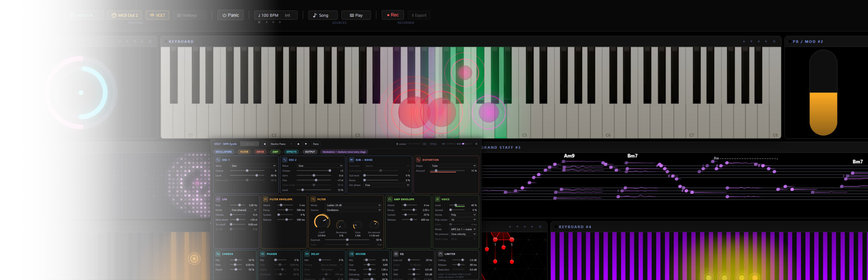Click the OSC 1 sine wave icon
The image size is (868, 280).
[218, 160]
